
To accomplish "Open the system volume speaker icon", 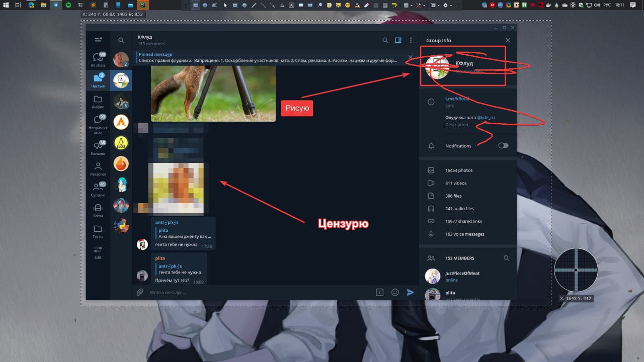I will (597, 5).
